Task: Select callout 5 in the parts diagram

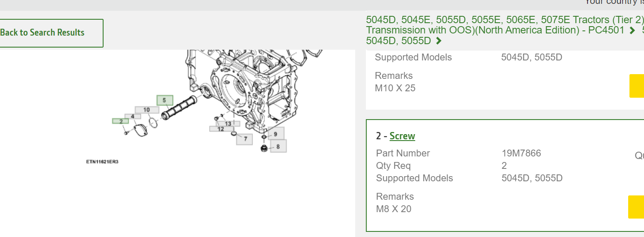Action: coord(165,101)
